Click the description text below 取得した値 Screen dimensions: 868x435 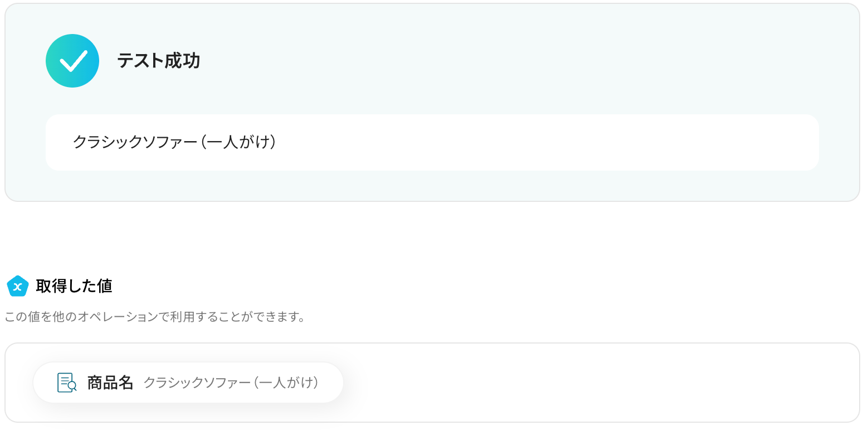pos(155,317)
